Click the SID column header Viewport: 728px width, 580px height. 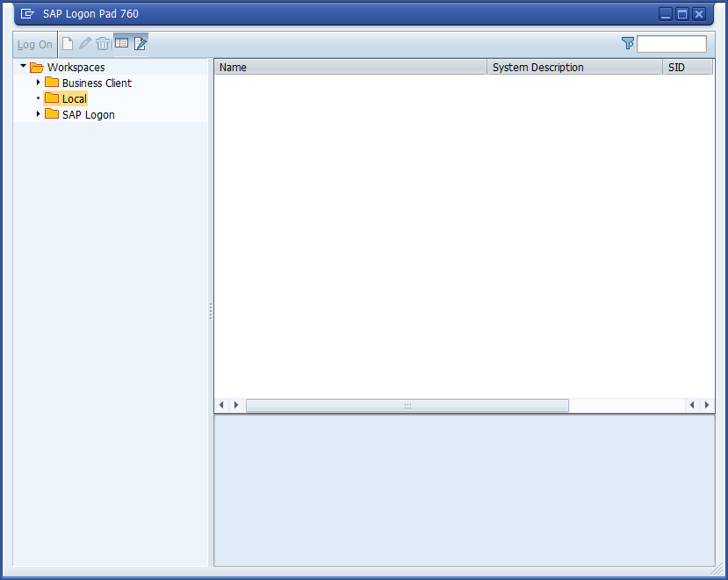(x=687, y=68)
